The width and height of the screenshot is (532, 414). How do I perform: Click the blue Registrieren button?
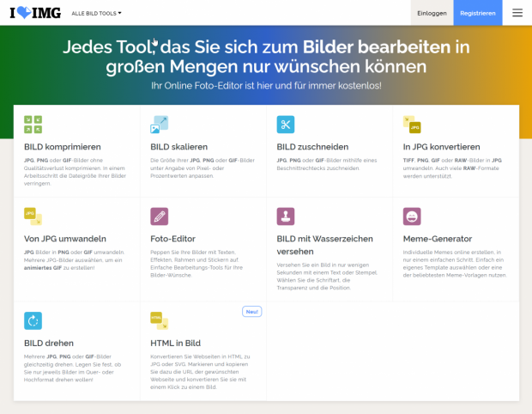(x=477, y=14)
